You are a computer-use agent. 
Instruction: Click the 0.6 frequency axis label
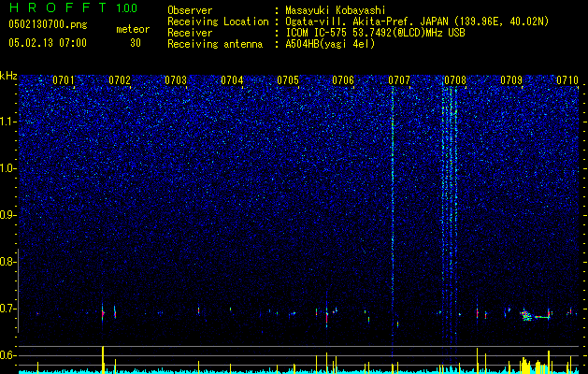[x=7, y=355]
